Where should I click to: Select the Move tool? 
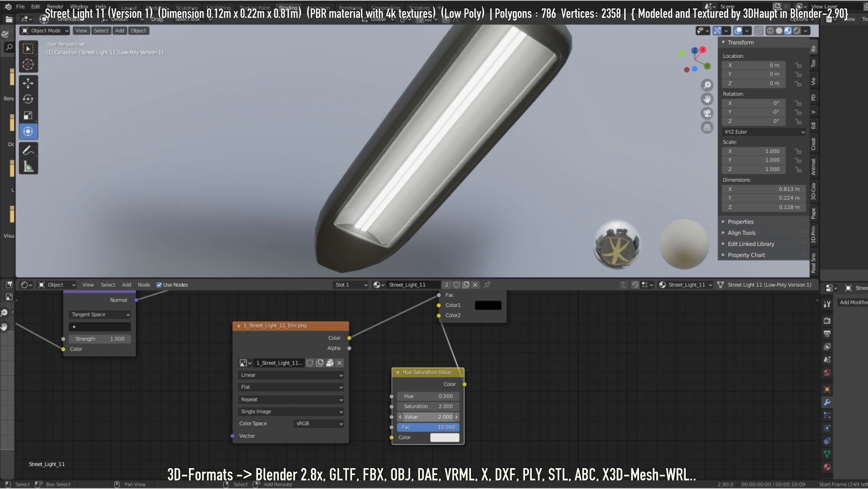tap(28, 83)
